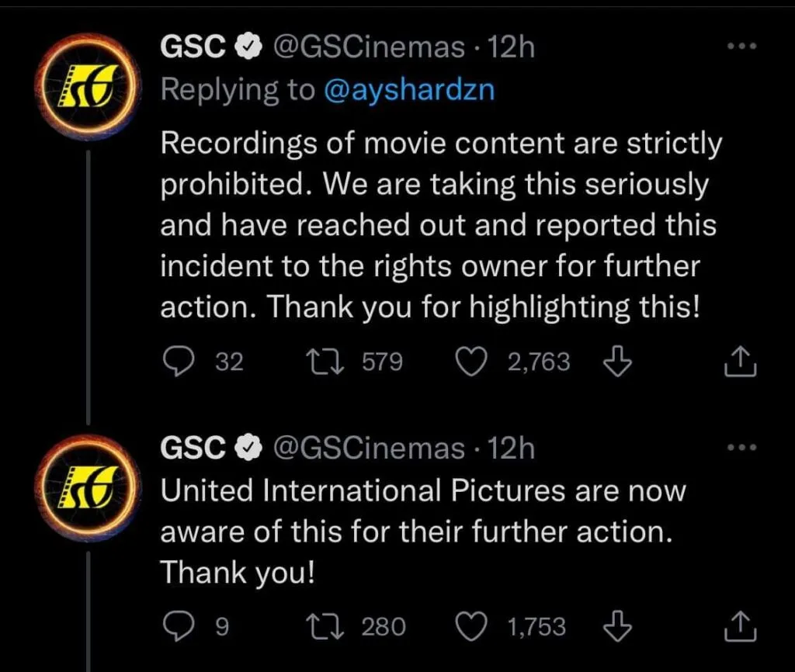Share the United International Pictures tweet
795x672 pixels.
[739, 625]
